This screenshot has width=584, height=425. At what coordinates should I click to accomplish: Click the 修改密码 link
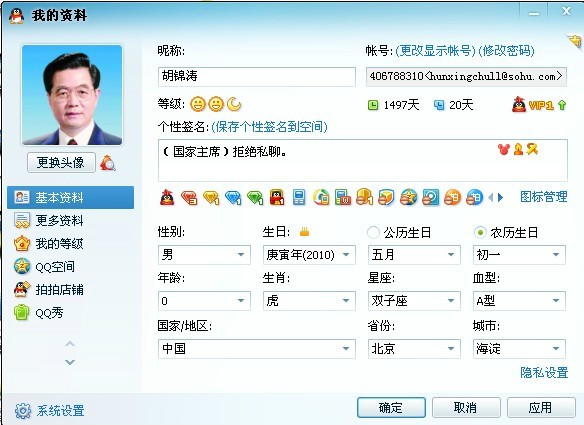507,51
